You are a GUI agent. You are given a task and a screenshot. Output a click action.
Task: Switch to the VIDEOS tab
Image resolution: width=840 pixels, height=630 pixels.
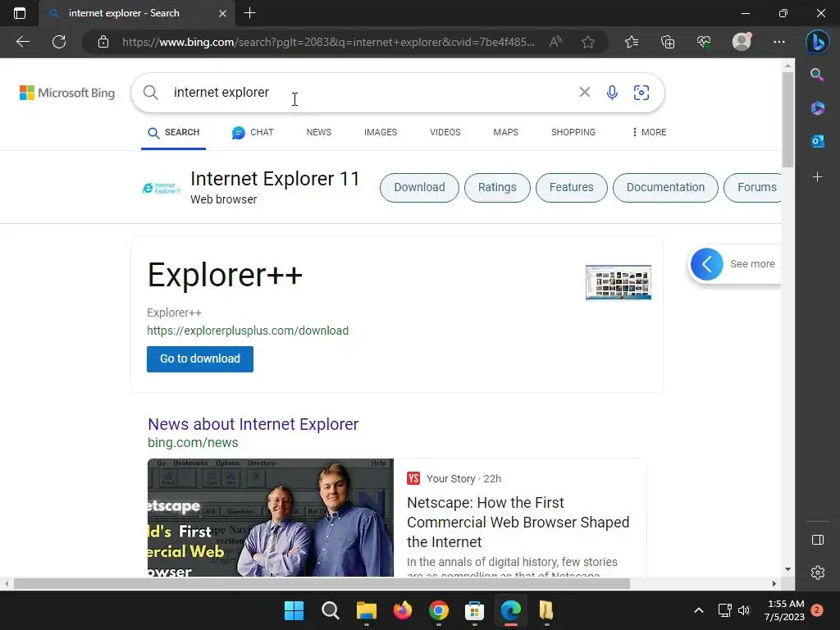[445, 132]
